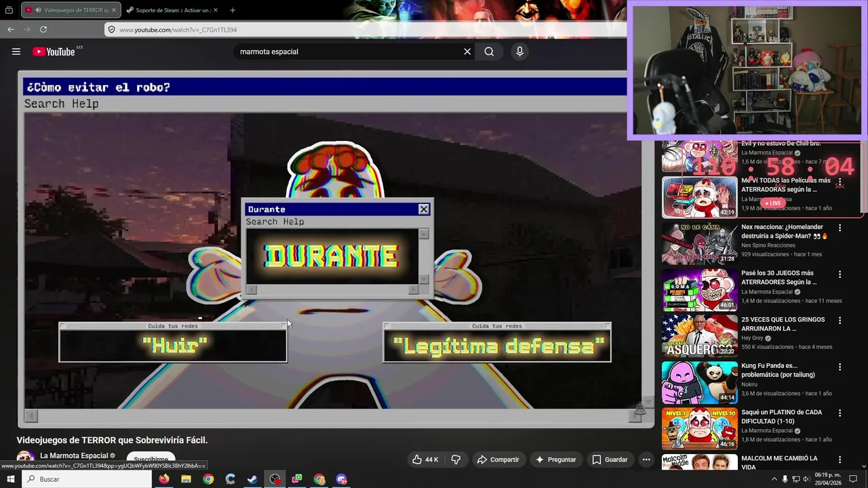The width and height of the screenshot is (868, 488).
Task: Open 'Saqué un PLATINO de CADA' title
Action: click(782, 416)
